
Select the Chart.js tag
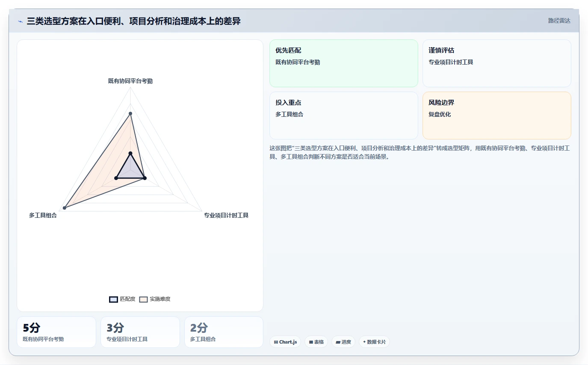click(285, 342)
